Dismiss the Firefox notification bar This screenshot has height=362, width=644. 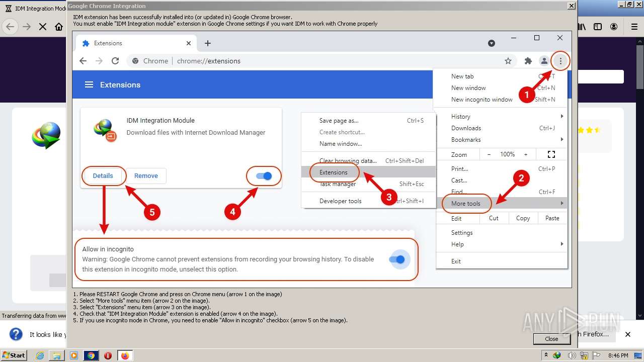(x=628, y=334)
